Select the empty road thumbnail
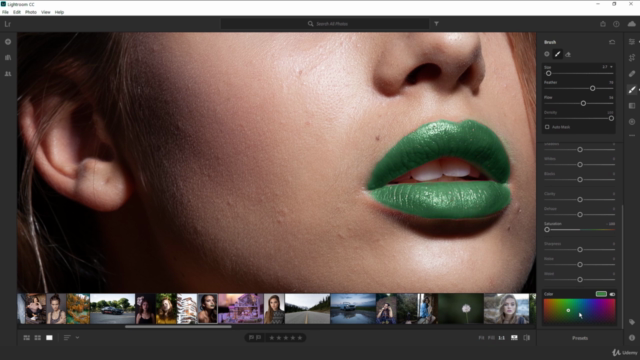The image size is (640, 360). (307, 309)
